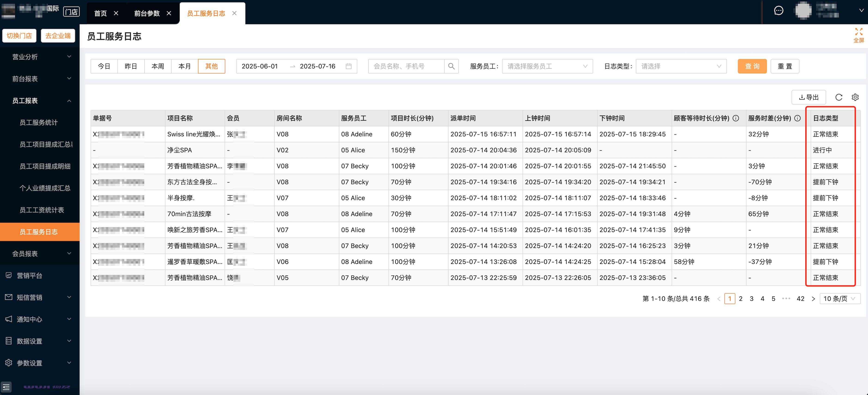Switch to the 前台参数 tab
This screenshot has width=868, height=395.
point(147,13)
